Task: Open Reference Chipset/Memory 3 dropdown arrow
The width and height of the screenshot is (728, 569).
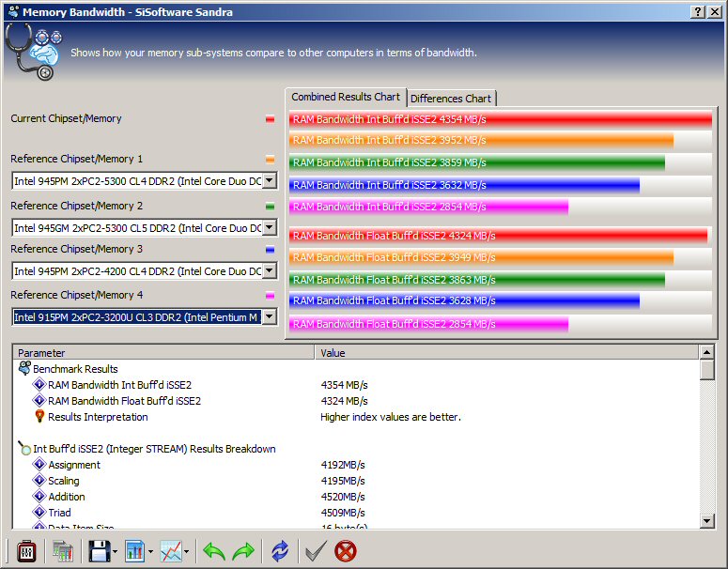Action: coord(270,270)
